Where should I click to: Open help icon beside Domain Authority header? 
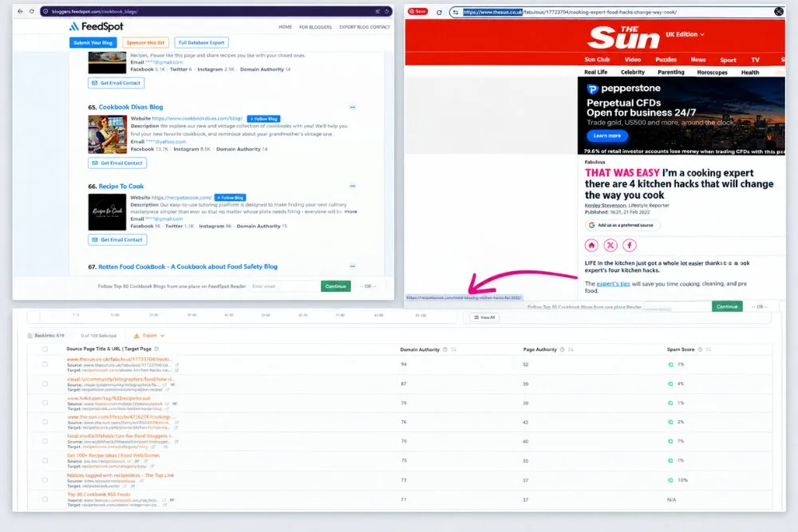[x=444, y=349]
